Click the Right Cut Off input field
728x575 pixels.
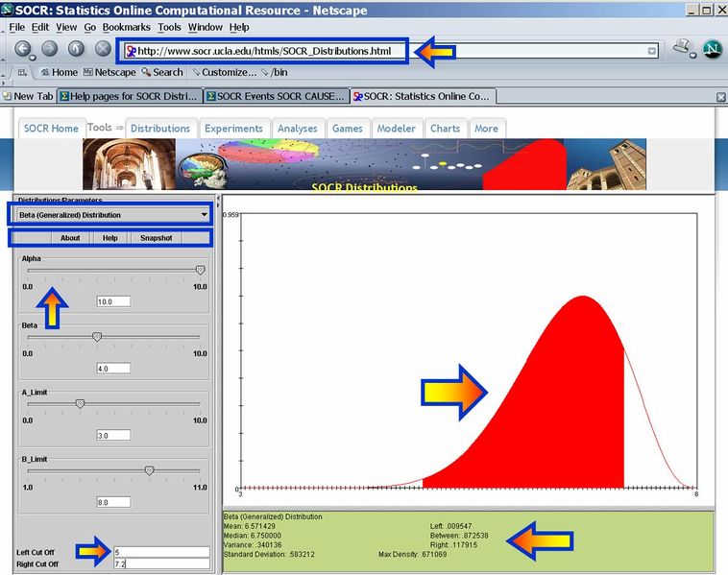[x=161, y=564]
